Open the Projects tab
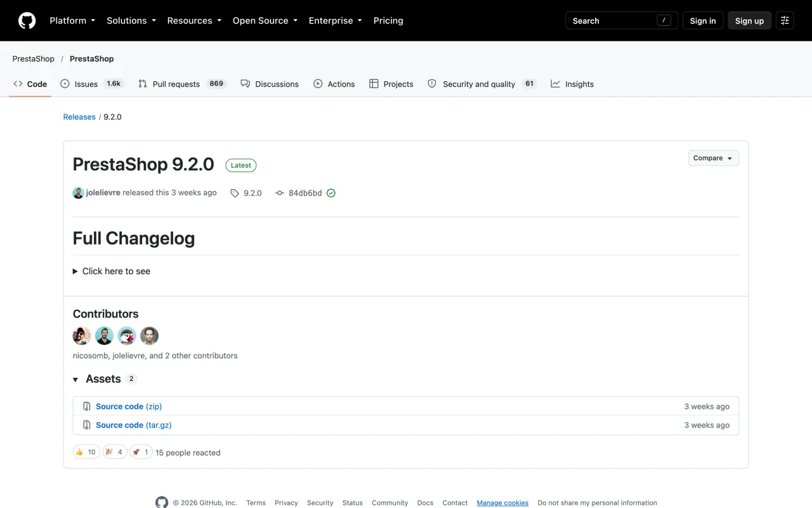Viewport: 812px width, 508px height. coord(391,84)
